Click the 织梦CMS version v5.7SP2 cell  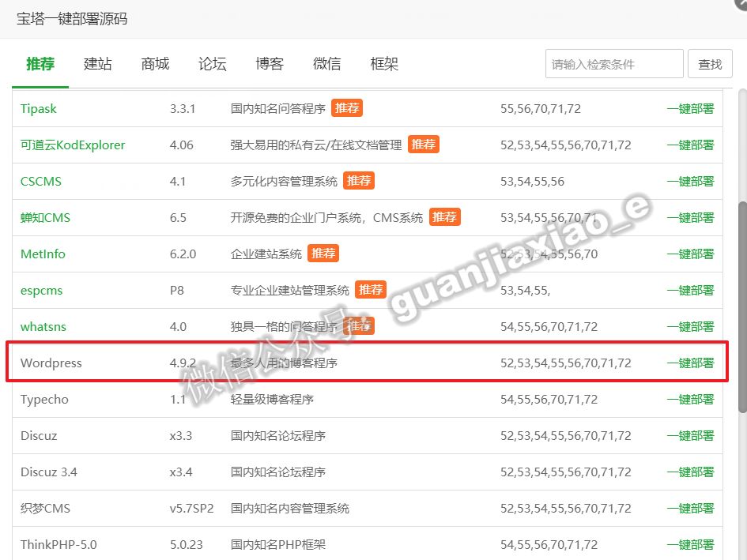[x=191, y=508]
